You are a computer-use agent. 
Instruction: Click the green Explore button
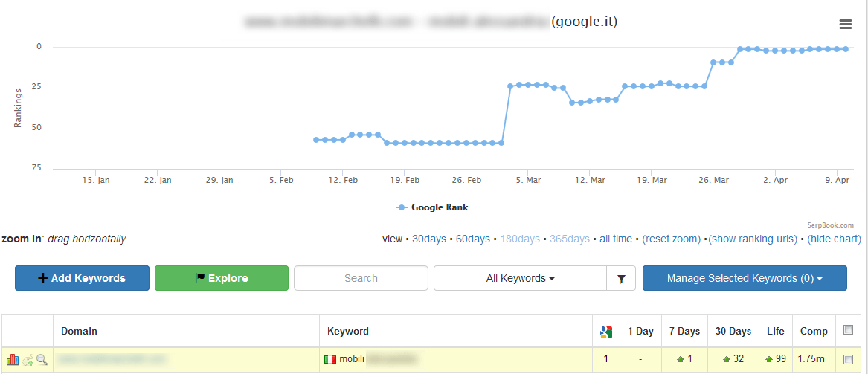pos(222,278)
